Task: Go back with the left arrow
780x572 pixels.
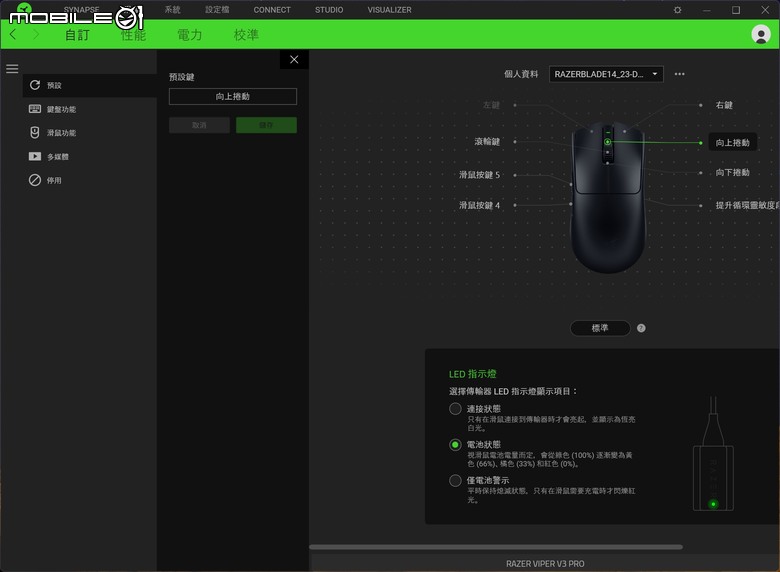Action: (x=13, y=34)
